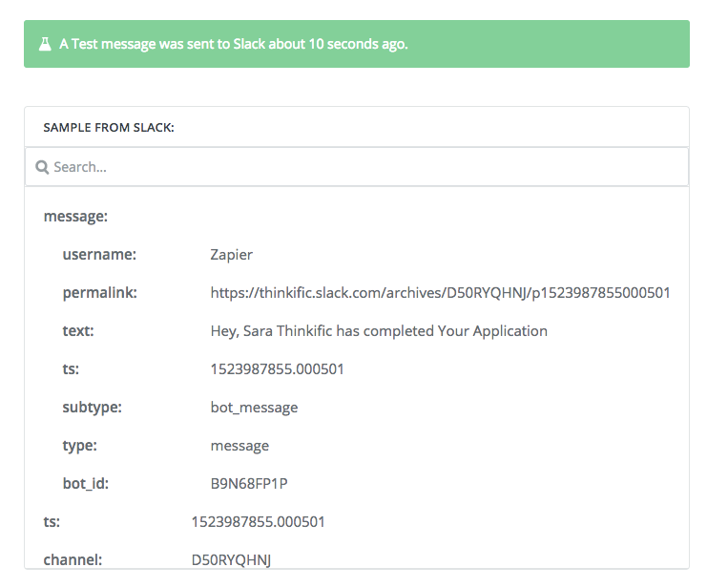Click the SAMPLE FROM SLACK header
This screenshot has height=588, width=707.
[109, 128]
